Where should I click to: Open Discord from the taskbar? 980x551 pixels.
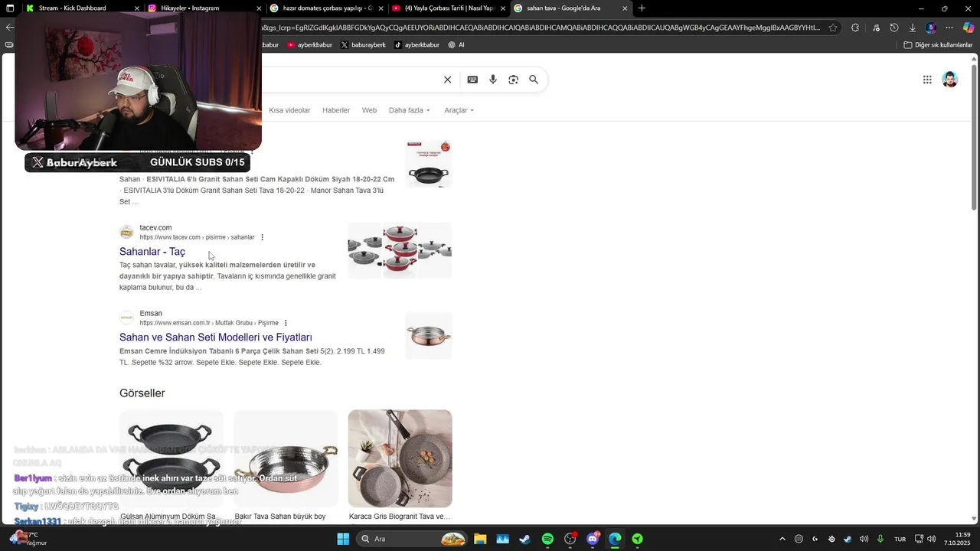click(593, 539)
